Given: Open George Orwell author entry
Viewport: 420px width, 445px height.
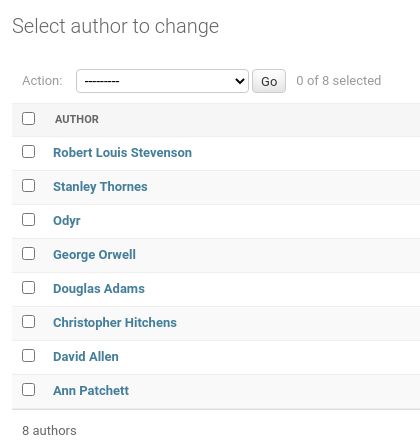Looking at the screenshot, I should coord(94,255).
